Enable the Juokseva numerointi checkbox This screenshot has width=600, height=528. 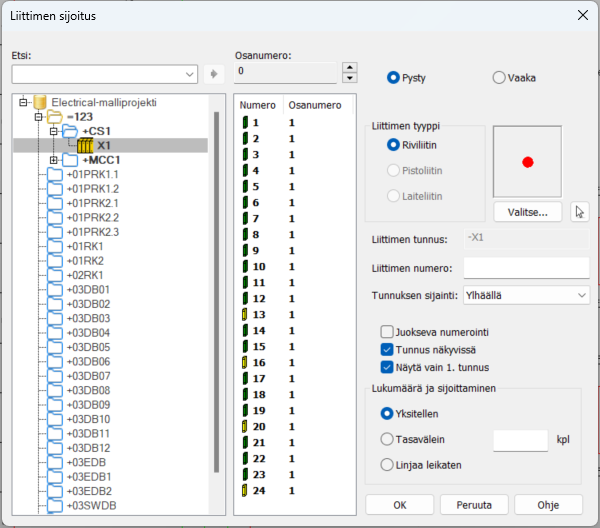387,332
